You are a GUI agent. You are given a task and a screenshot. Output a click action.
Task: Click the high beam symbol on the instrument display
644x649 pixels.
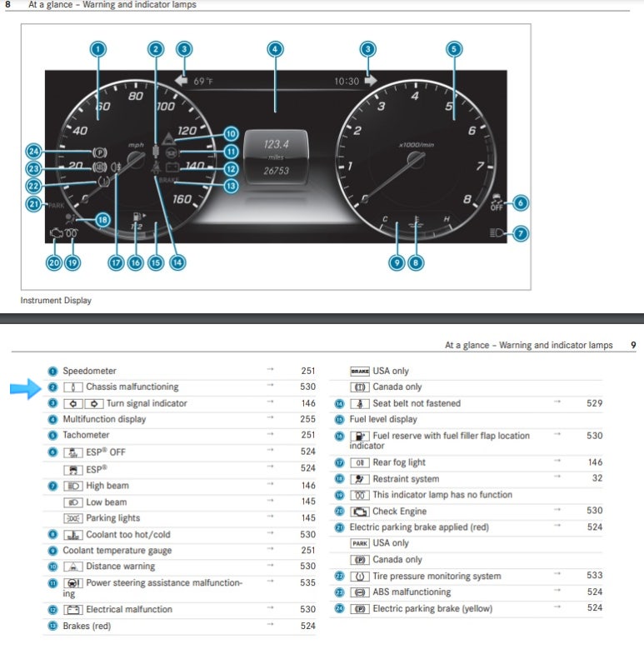tap(497, 233)
